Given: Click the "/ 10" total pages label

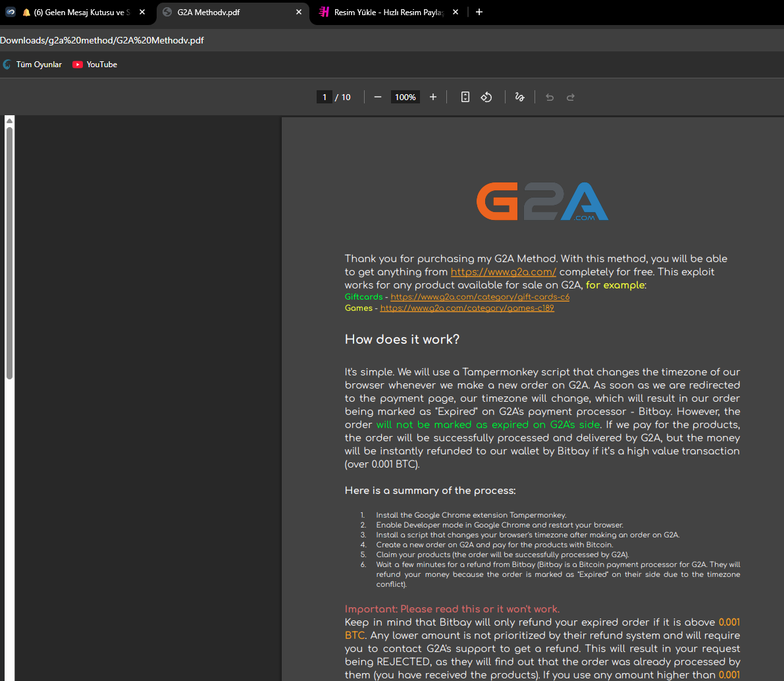Looking at the screenshot, I should 343,97.
